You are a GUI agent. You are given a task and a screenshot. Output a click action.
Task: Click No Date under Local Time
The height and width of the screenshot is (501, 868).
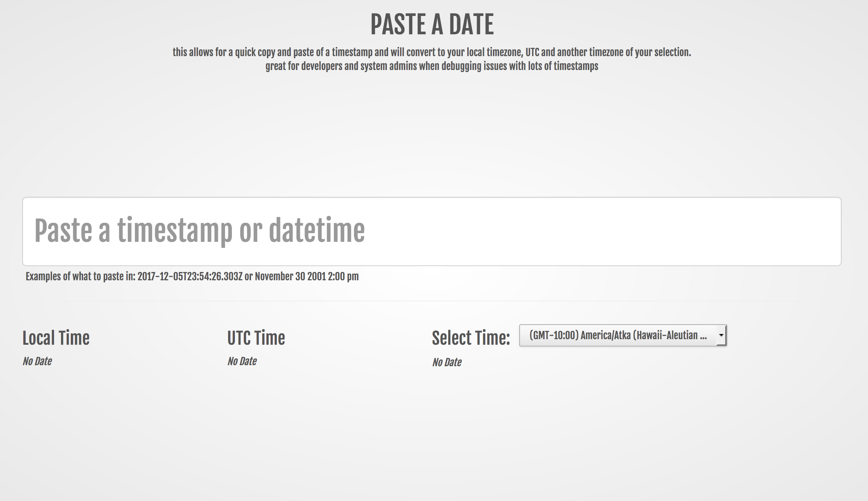pyautogui.click(x=37, y=361)
